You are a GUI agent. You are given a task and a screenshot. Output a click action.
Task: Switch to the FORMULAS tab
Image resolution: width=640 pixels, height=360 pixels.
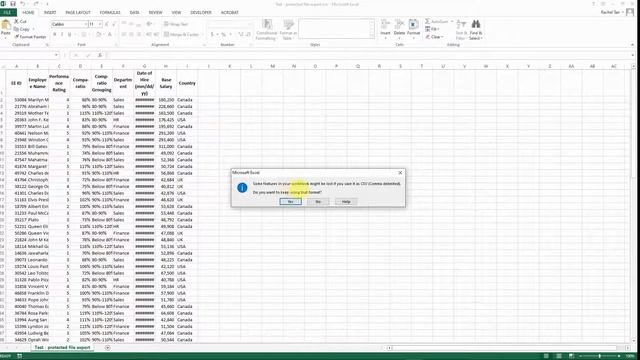pos(110,12)
